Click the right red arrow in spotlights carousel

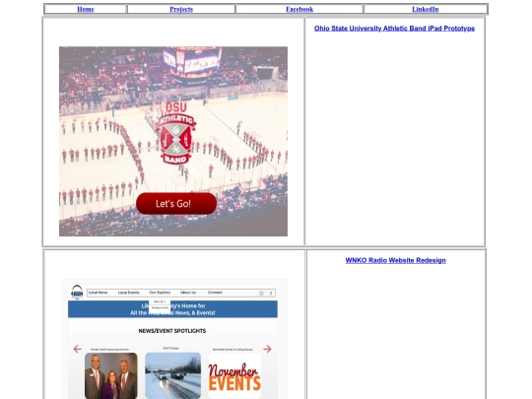click(267, 349)
